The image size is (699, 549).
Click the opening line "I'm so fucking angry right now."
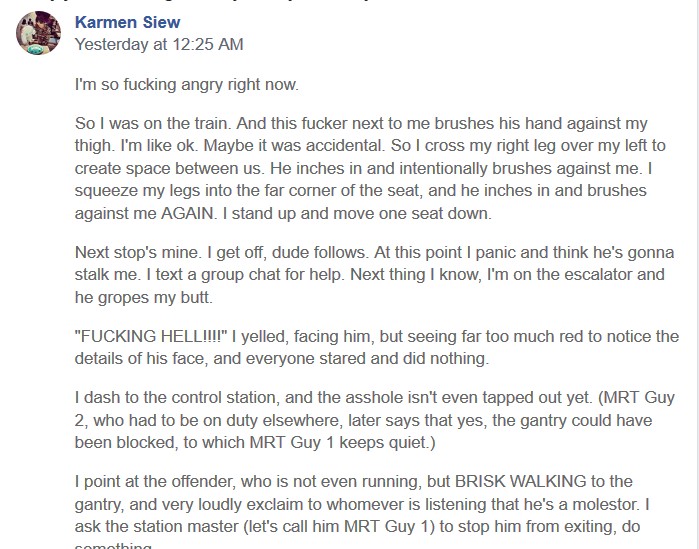186,84
